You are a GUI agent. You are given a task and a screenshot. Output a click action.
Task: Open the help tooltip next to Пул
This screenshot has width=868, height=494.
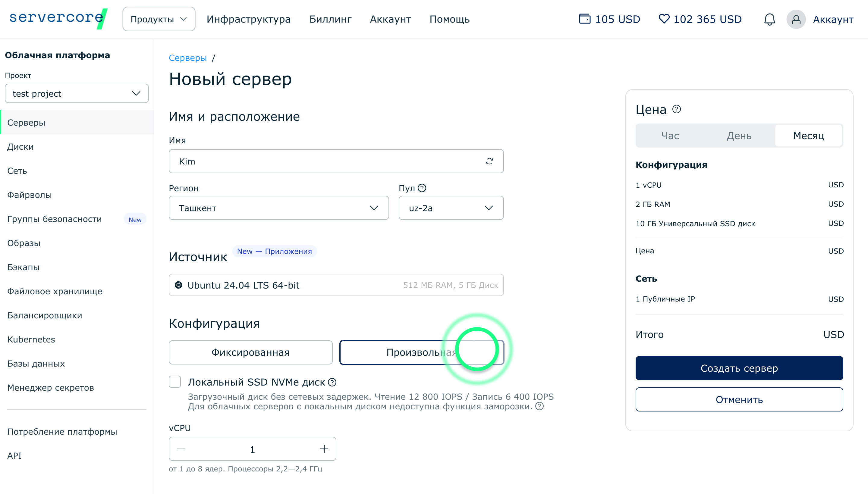[x=422, y=188]
